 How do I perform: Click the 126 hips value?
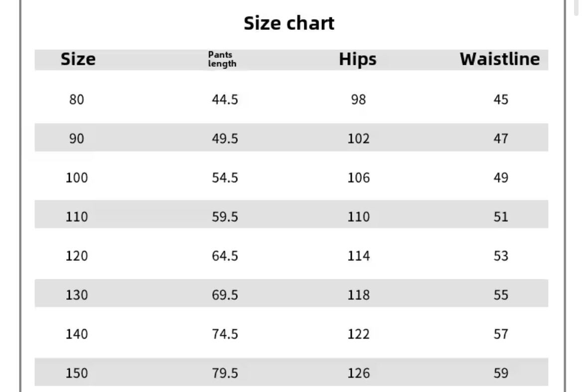click(x=359, y=373)
